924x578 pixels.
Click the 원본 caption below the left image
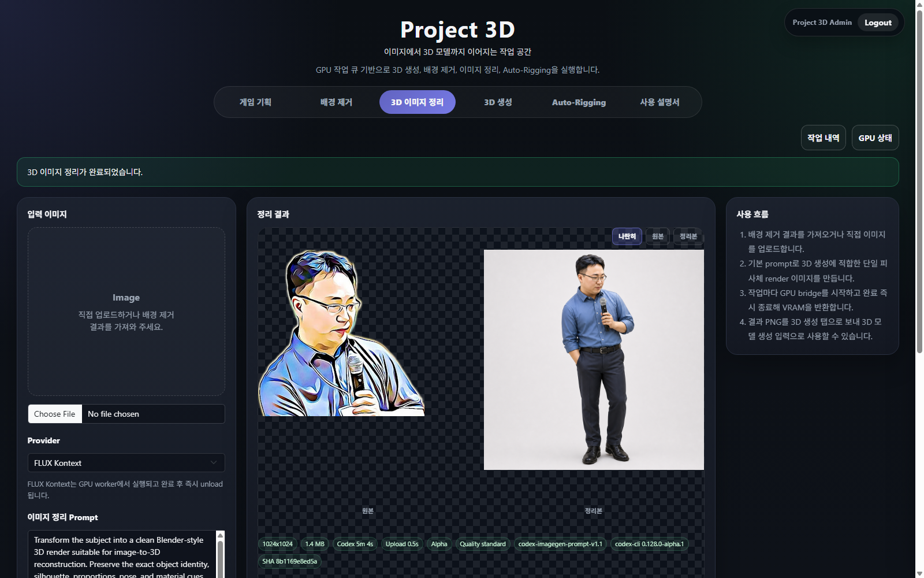pos(368,511)
